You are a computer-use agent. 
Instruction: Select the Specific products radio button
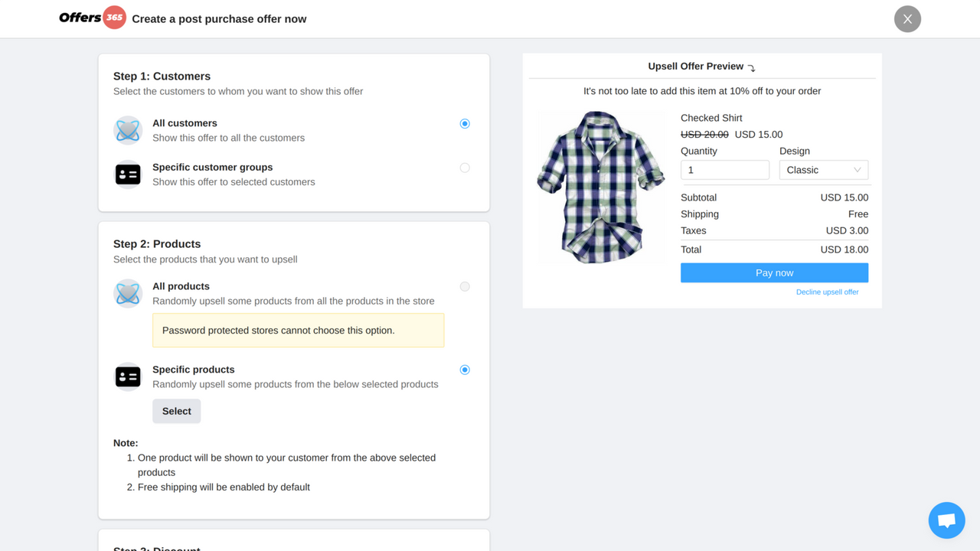click(x=465, y=370)
